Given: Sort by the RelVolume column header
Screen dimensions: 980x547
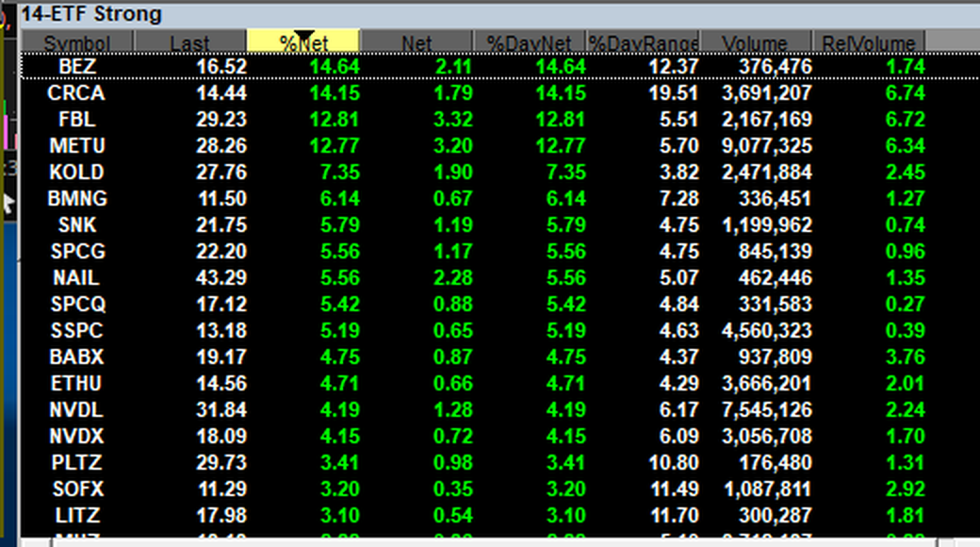Looking at the screenshot, I should click(x=869, y=41).
